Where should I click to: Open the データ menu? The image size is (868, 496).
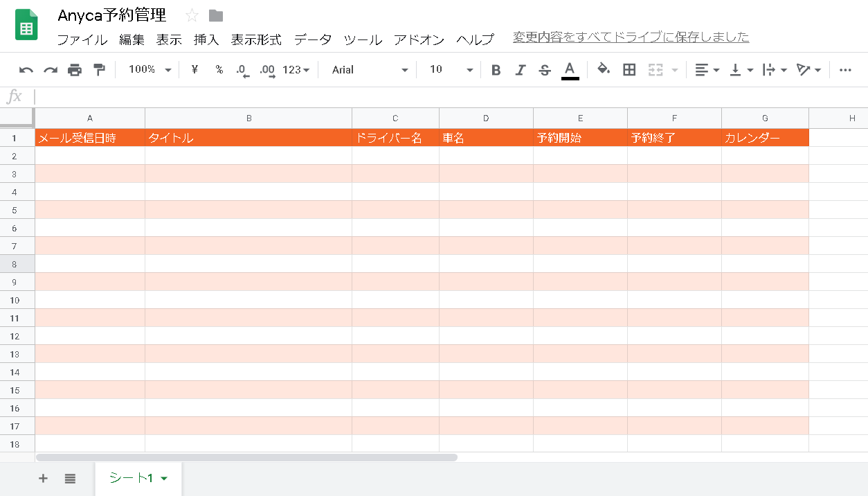click(x=312, y=39)
